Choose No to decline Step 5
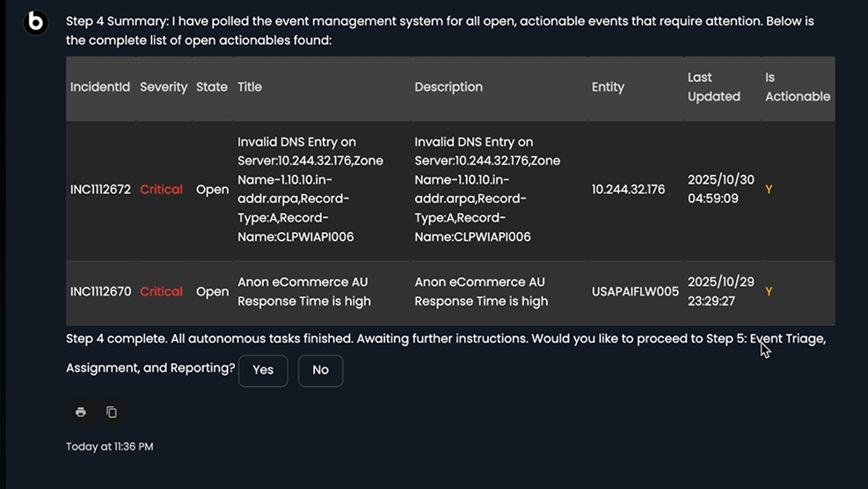Image resolution: width=868 pixels, height=489 pixels. [320, 370]
